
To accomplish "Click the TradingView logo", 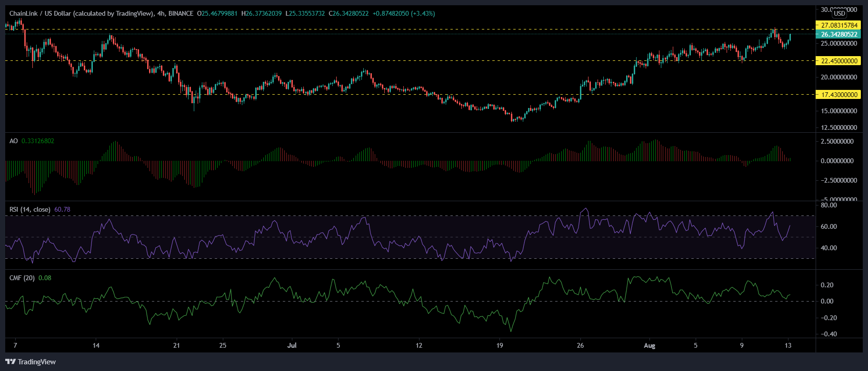I will coord(30,362).
